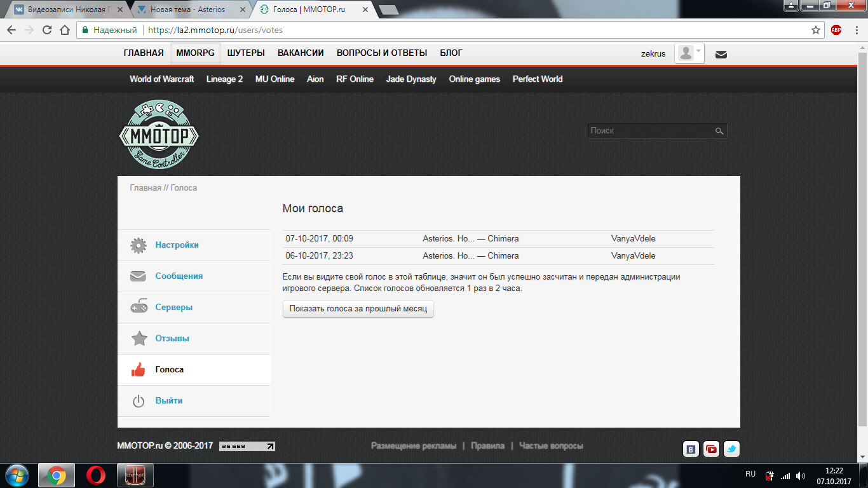Switch the RU keyboard language indicator
The image size is (868, 488).
pos(750,475)
